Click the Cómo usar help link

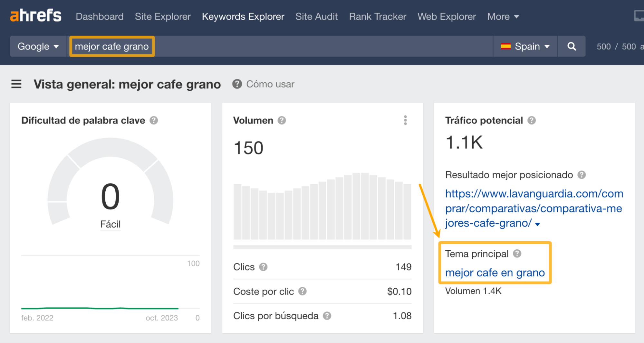pyautogui.click(x=270, y=84)
